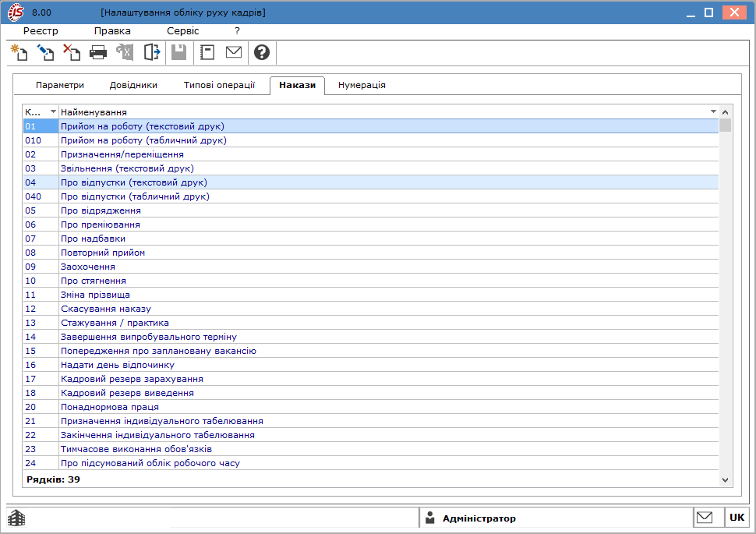
Task: Click the code cell '040'
Action: tap(41, 196)
